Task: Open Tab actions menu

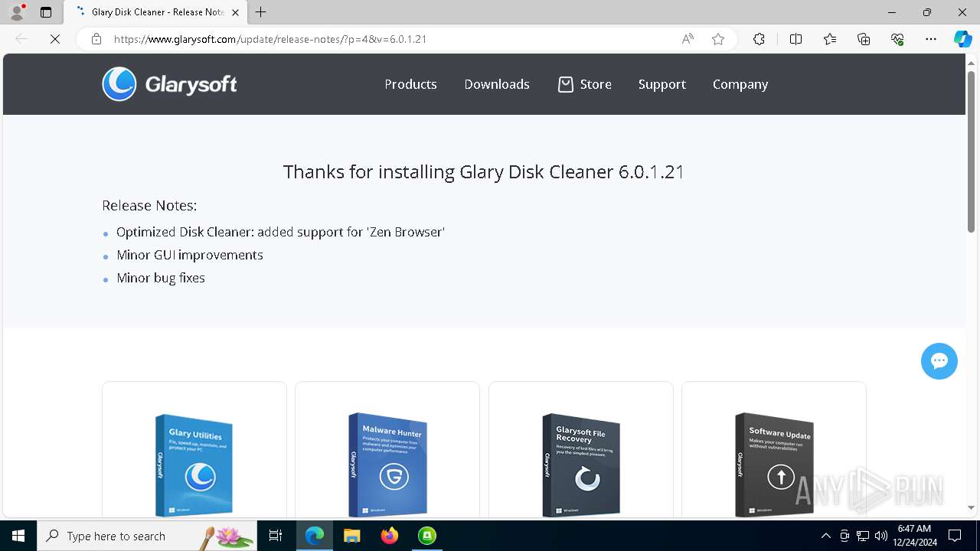Action: tap(46, 12)
